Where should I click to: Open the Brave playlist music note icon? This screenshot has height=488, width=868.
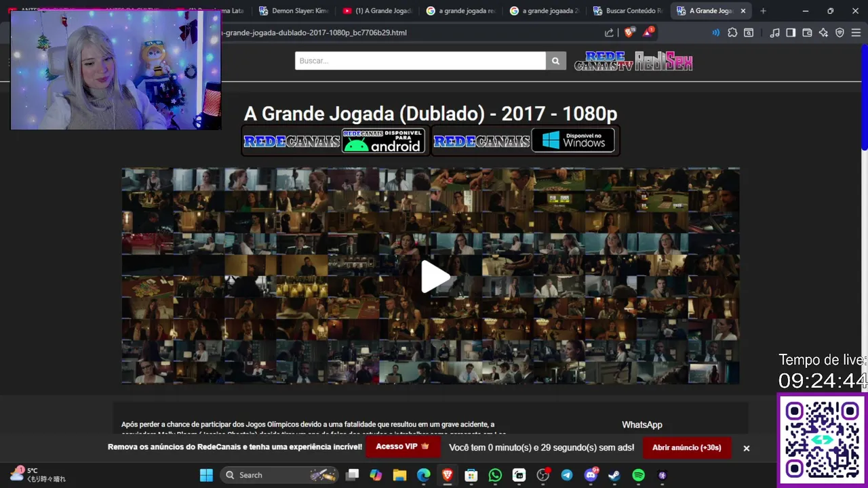pyautogui.click(x=774, y=33)
